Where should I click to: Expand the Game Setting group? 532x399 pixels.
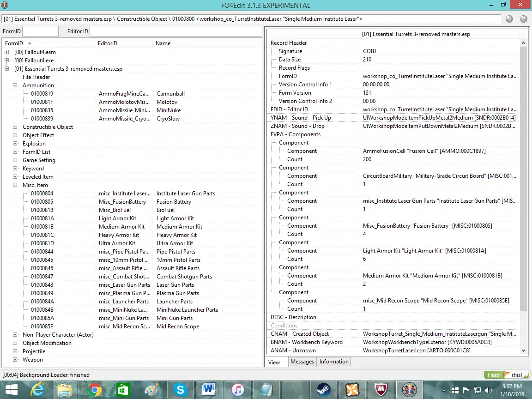15,160
